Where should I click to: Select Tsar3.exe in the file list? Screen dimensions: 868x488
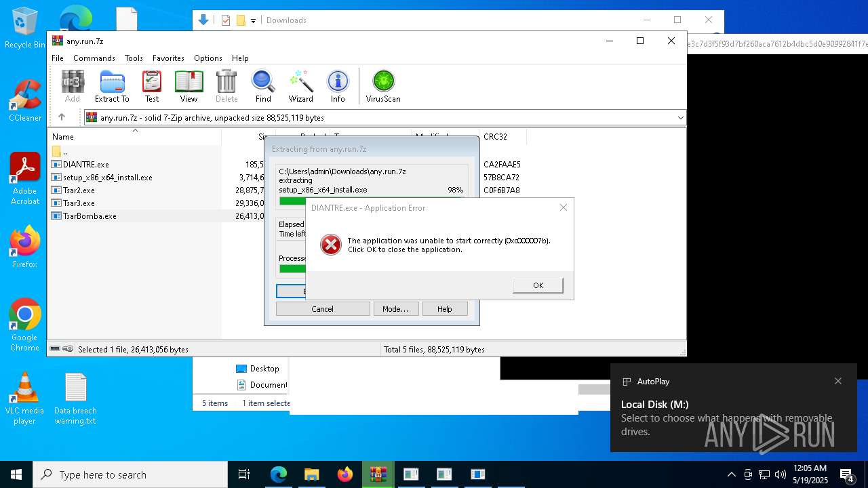tap(79, 203)
